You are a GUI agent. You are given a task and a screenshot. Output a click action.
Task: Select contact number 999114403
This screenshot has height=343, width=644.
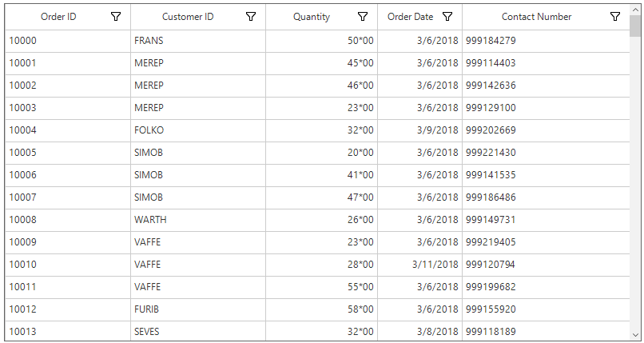546,63
